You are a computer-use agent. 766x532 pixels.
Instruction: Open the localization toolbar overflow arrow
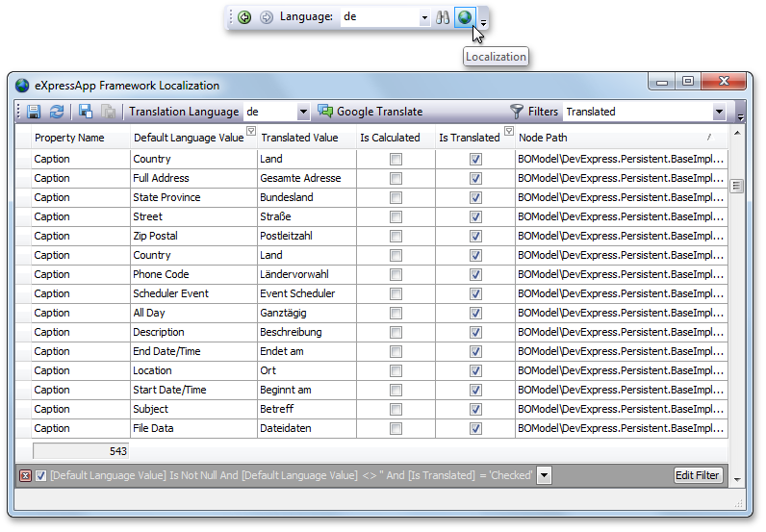(740, 117)
